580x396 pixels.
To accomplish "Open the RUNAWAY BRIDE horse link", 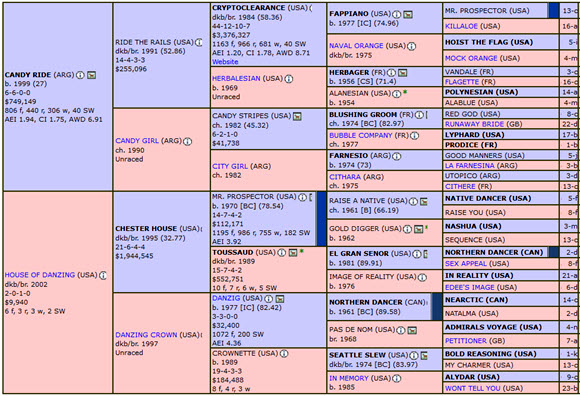I will (474, 124).
